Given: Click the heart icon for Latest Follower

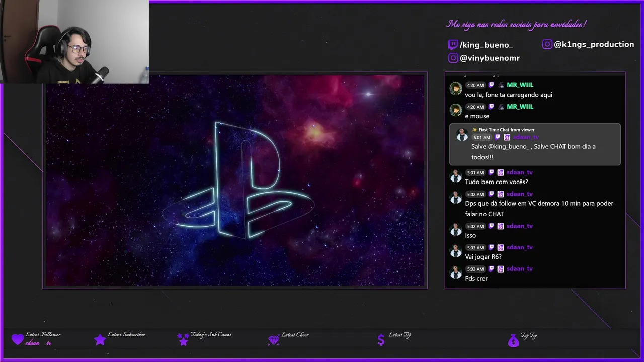Looking at the screenshot, I should click(18, 339).
